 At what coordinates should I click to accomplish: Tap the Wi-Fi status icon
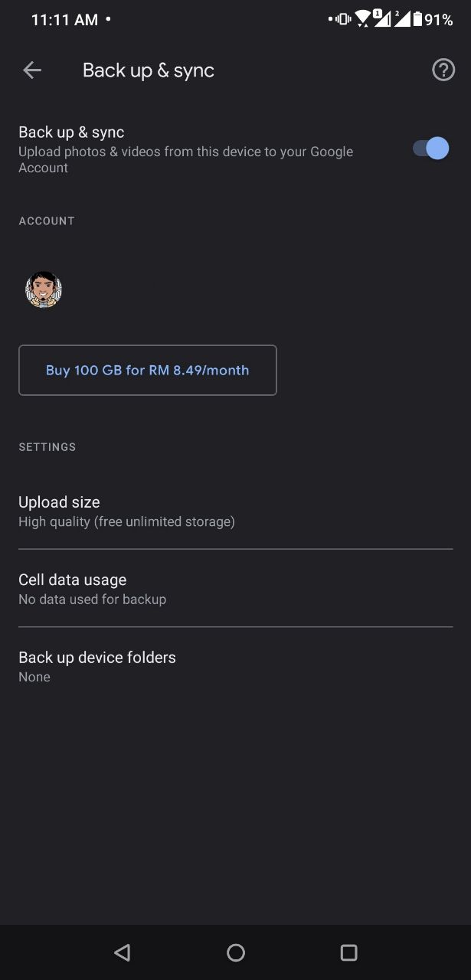363,19
